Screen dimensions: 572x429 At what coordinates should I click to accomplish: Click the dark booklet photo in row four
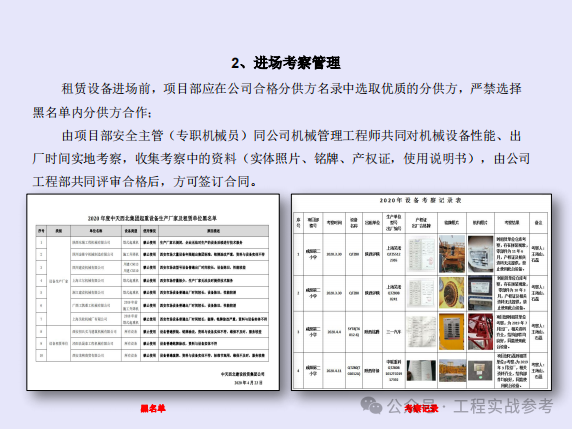(421, 370)
